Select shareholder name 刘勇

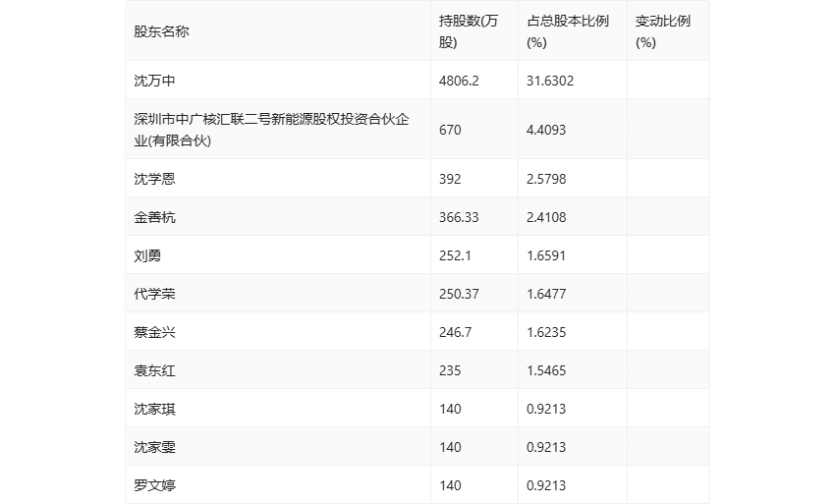coord(147,255)
